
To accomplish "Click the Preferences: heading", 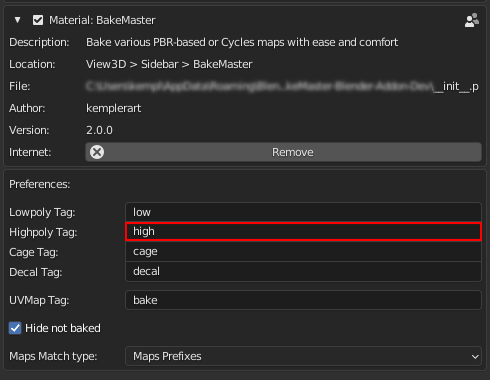I will point(40,184).
